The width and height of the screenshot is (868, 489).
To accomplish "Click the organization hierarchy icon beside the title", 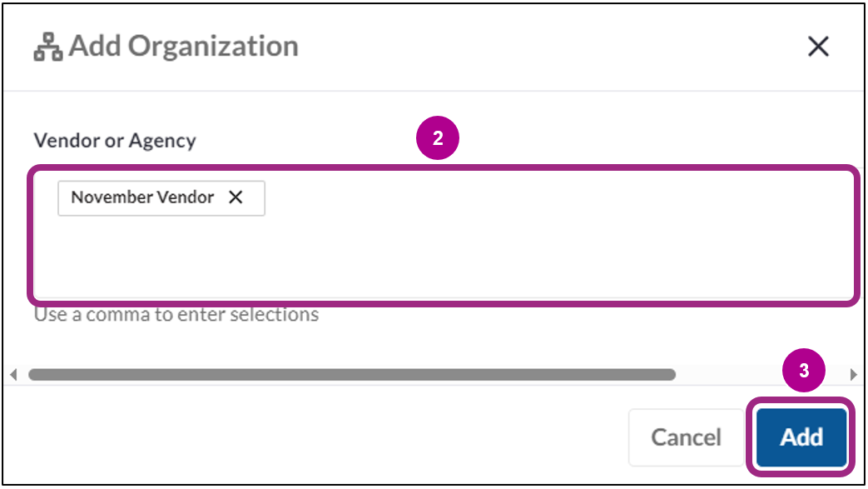I will 47,46.
